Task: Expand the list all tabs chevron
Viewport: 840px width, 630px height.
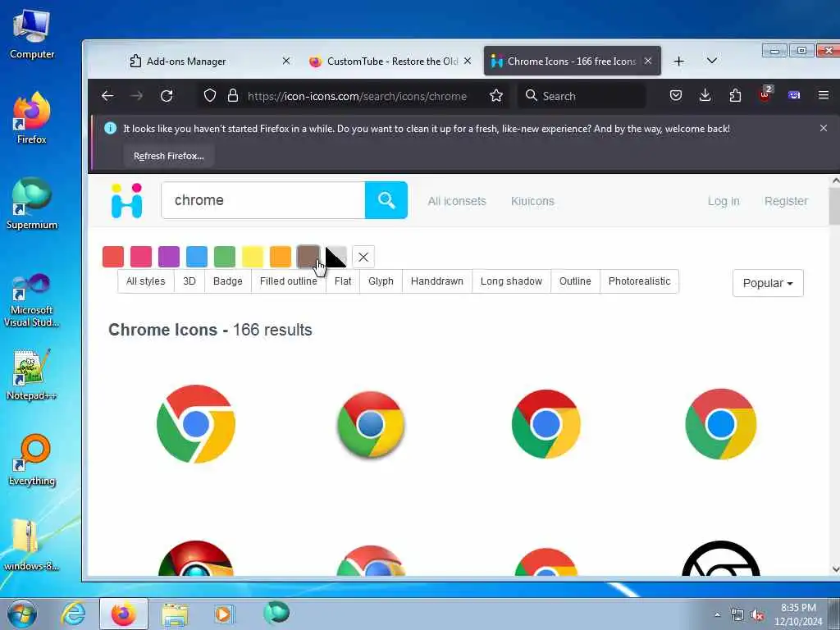Action: pyautogui.click(x=711, y=61)
